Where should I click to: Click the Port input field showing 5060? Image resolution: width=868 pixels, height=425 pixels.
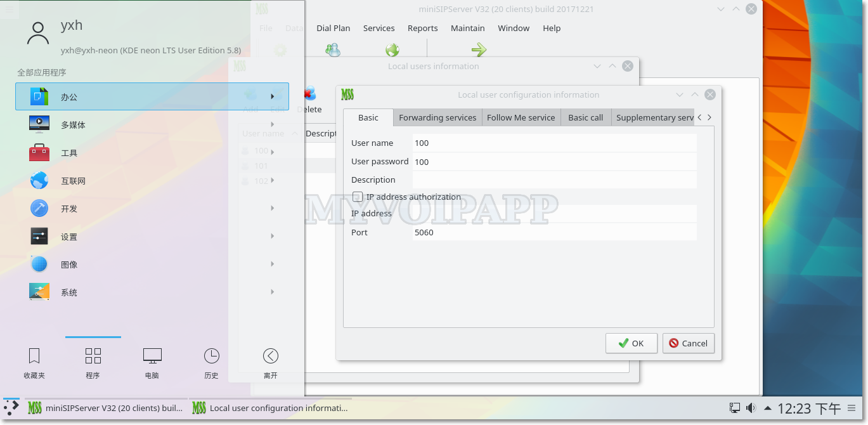[x=554, y=232]
